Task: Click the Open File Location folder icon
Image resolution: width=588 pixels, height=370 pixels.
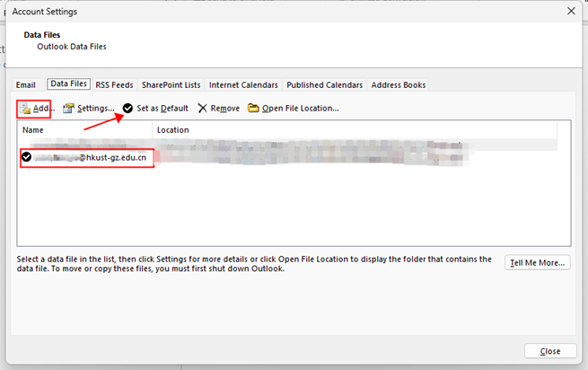Action: point(254,109)
